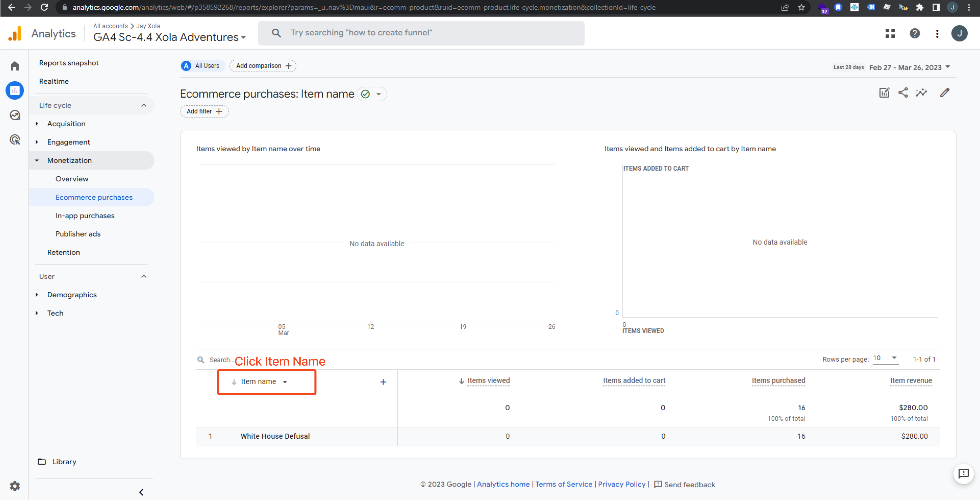Open the account avatar J in Analytics header

959,33
